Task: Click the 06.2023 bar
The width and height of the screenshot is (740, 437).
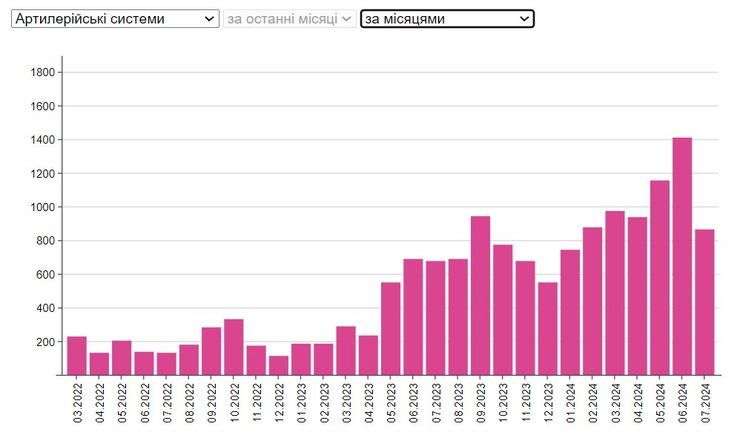Action: point(413,317)
